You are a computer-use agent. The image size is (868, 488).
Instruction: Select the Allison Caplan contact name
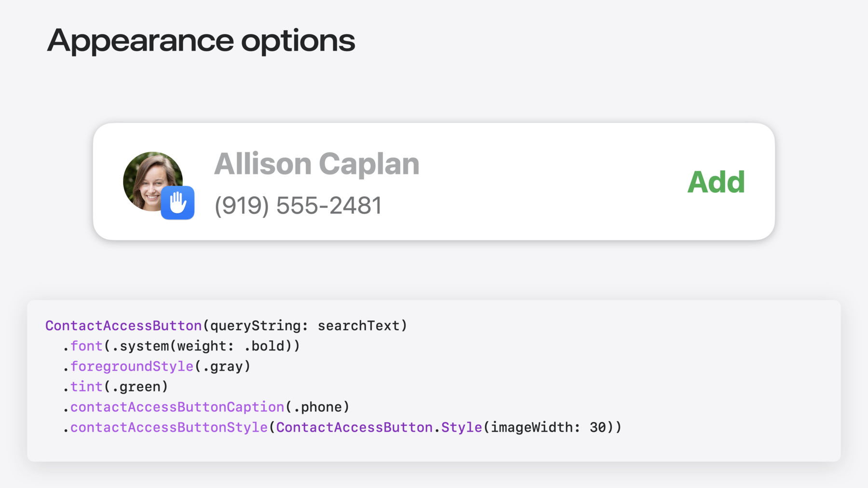coord(316,164)
